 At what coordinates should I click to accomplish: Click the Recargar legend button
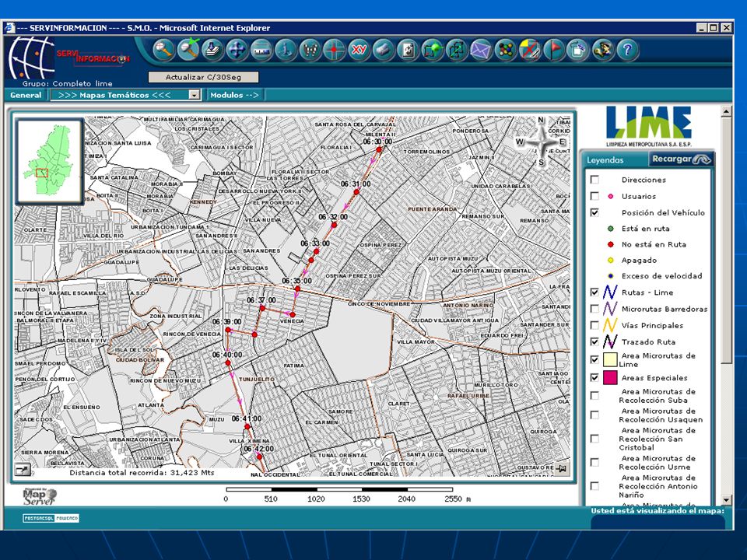tap(682, 159)
